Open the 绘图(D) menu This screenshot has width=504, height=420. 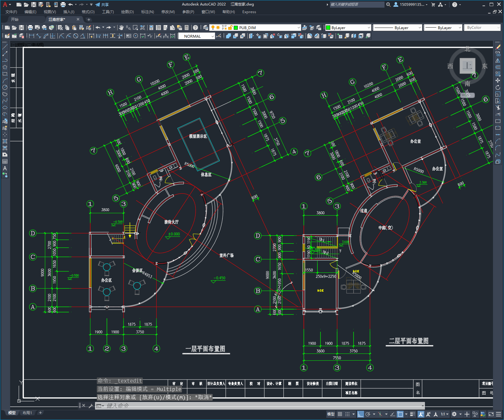[127, 12]
